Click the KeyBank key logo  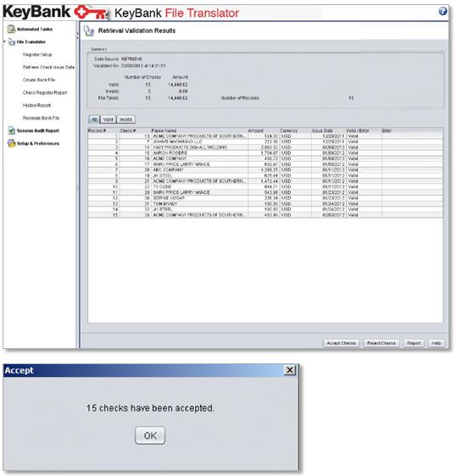point(92,12)
